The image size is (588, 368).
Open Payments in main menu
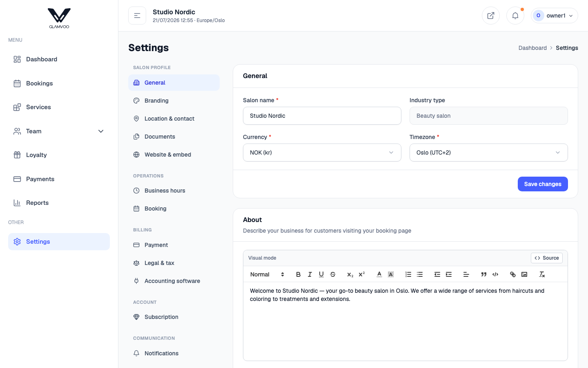59,179
